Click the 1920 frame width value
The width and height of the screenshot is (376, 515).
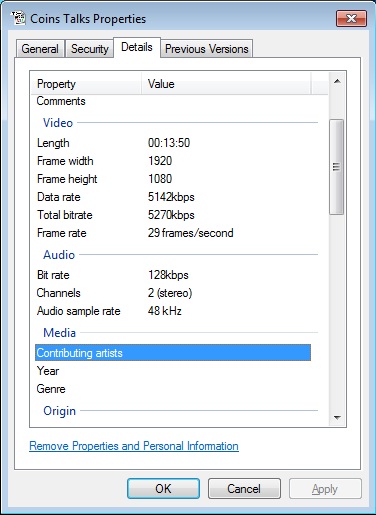tap(160, 161)
